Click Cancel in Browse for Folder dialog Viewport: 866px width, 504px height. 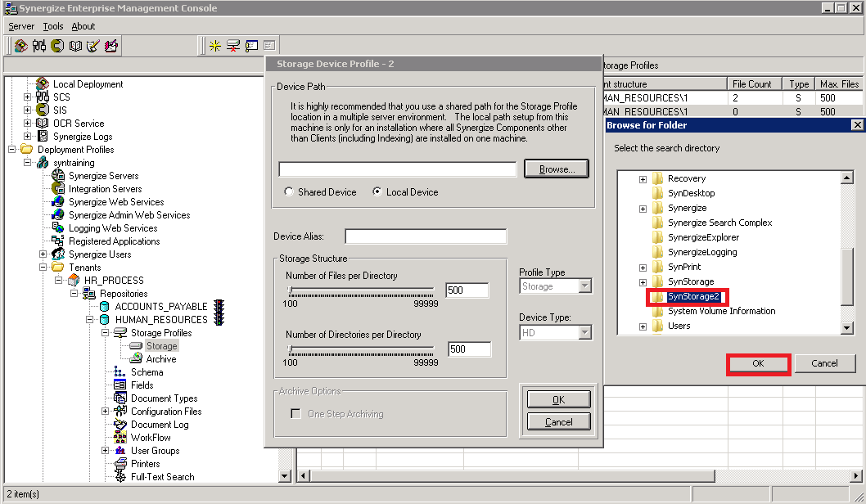[x=824, y=364]
